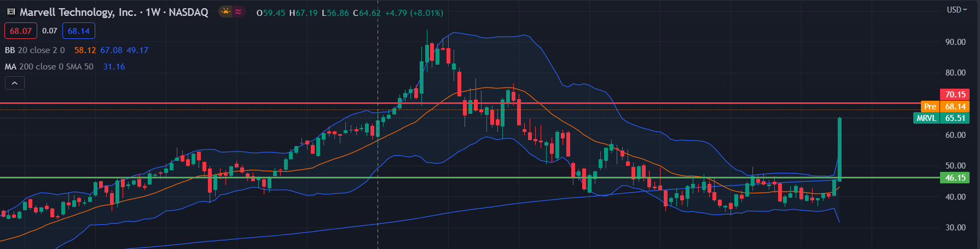
Task: Click the +4.79 (+8.01%) change value
Action: click(414, 13)
